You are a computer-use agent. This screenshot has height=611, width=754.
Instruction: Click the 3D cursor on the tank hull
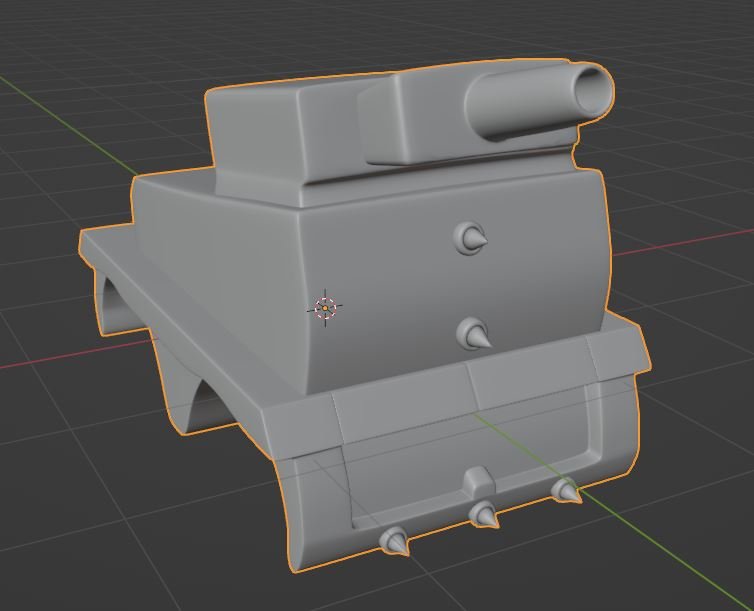(x=325, y=308)
